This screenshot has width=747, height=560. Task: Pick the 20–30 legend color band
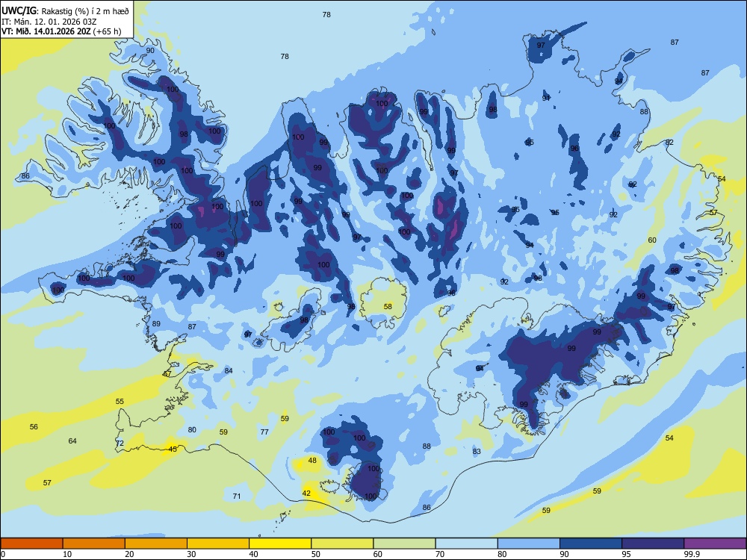(x=156, y=544)
